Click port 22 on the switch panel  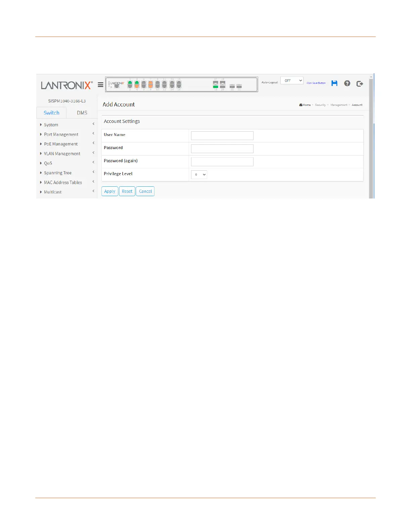pyautogui.click(x=239, y=86)
